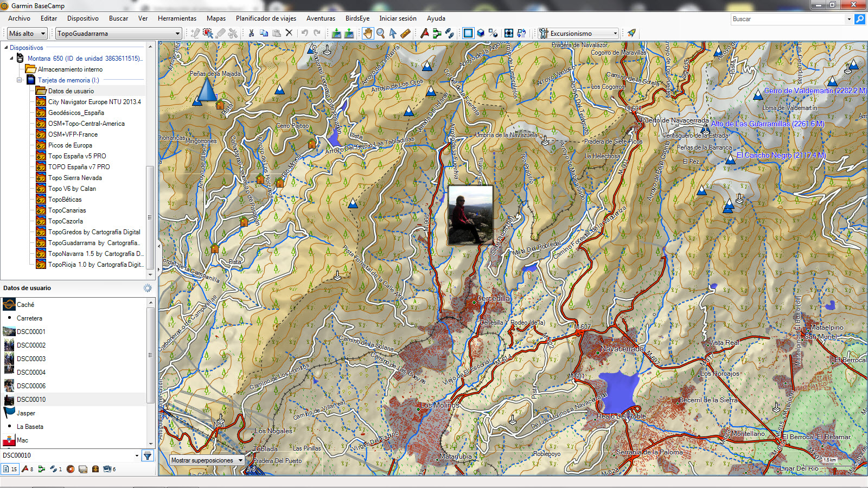868x488 pixels.
Task: Toggle routes filter in bottom bar
Action: (x=42, y=469)
